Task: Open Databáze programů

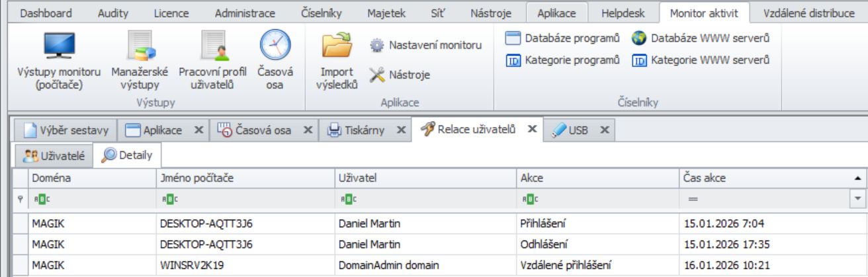Action: (563, 38)
